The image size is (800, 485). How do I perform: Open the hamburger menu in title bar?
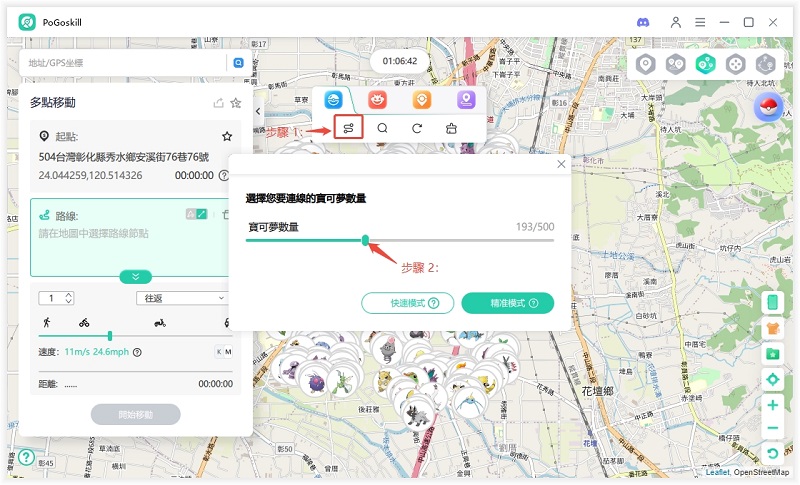[x=700, y=22]
